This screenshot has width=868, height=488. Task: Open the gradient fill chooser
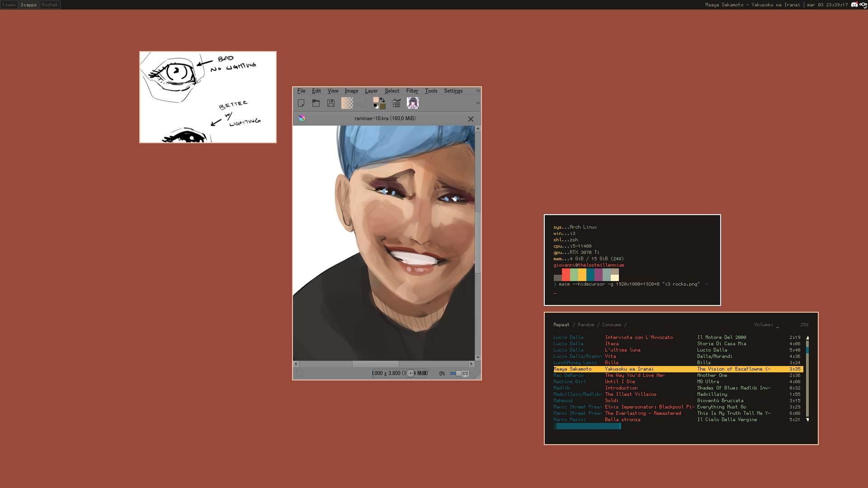coord(347,103)
